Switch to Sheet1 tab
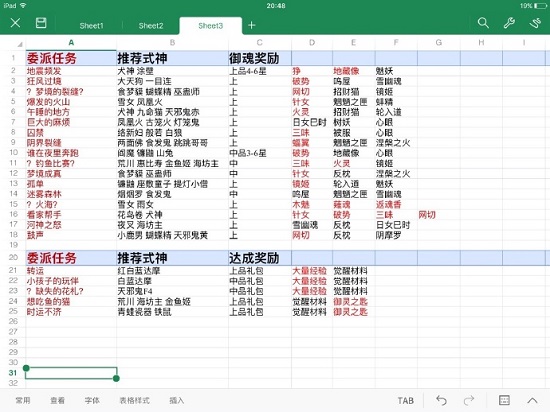This screenshot has width=550, height=412. [x=91, y=26]
